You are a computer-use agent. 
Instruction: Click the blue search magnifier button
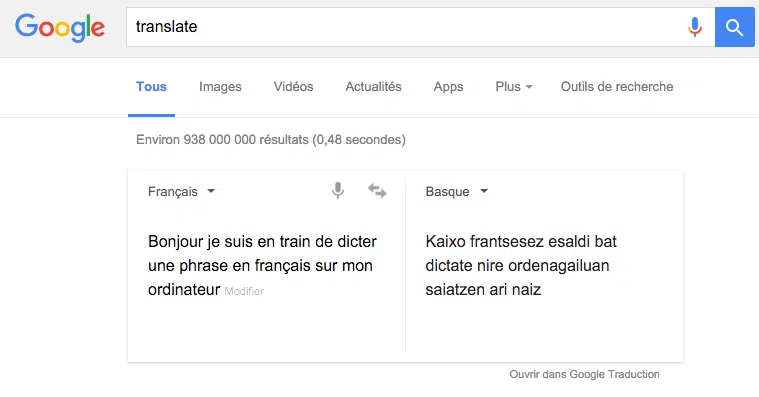point(734,27)
